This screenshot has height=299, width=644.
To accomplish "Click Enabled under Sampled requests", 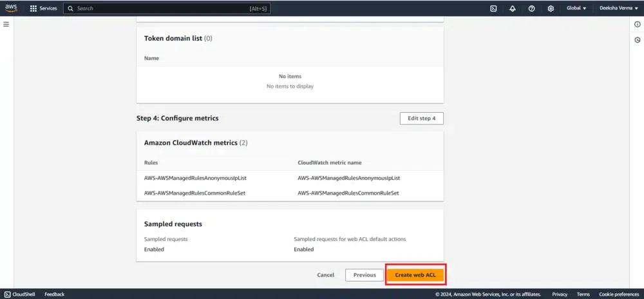I will pos(154,249).
